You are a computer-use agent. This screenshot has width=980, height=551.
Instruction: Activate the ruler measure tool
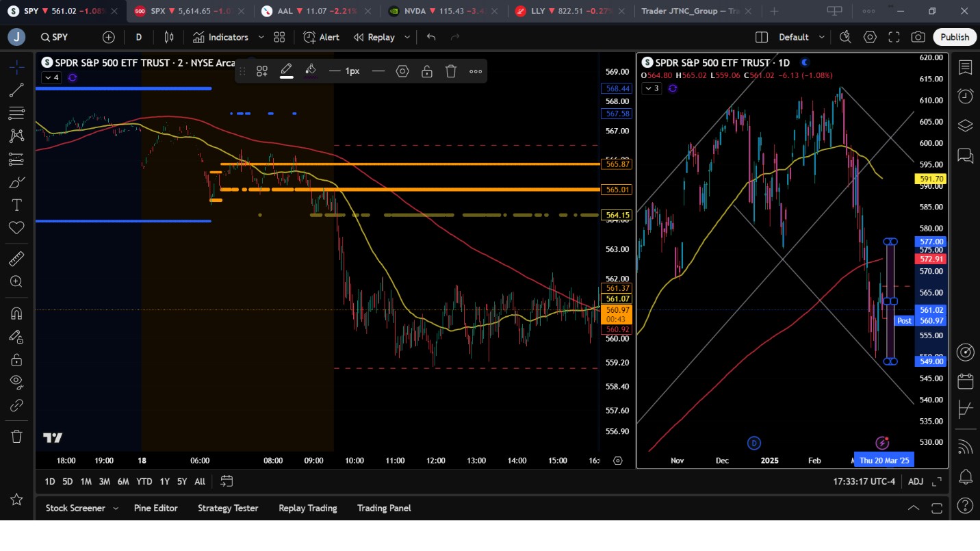16,259
